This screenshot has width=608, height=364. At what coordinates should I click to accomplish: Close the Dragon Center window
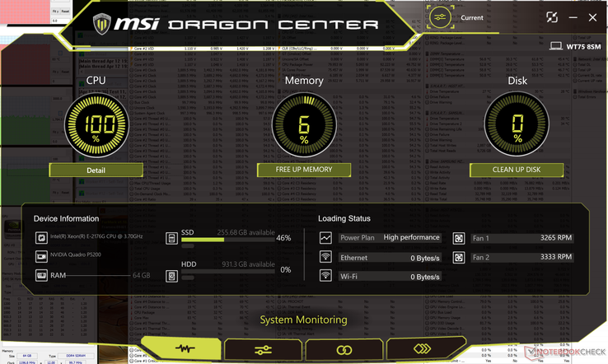point(592,17)
